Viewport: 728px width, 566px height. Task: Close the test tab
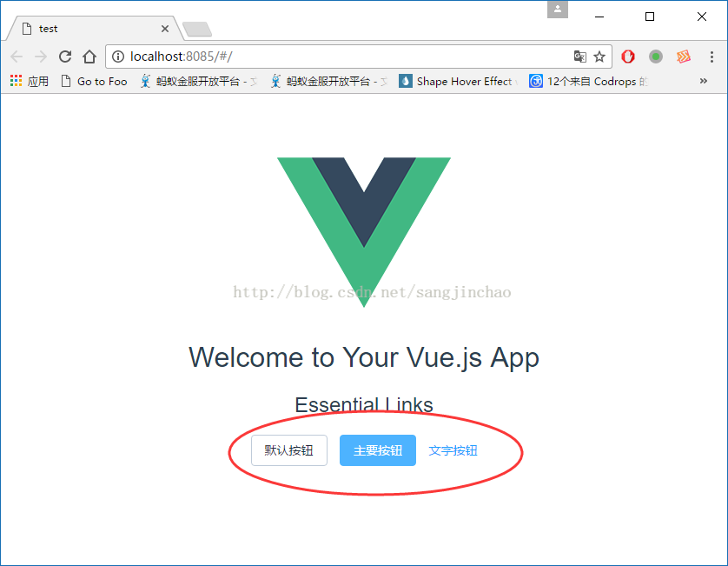pos(165,29)
